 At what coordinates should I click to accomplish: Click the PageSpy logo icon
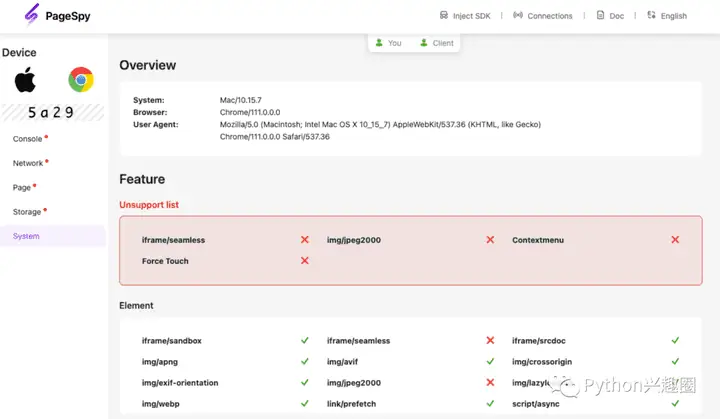point(32,14)
